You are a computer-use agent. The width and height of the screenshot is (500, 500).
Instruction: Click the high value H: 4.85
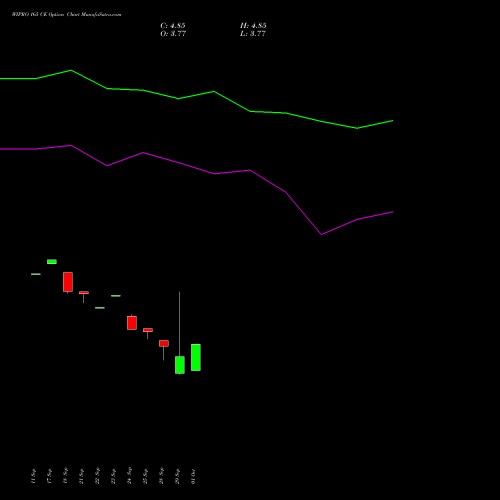coord(253,26)
